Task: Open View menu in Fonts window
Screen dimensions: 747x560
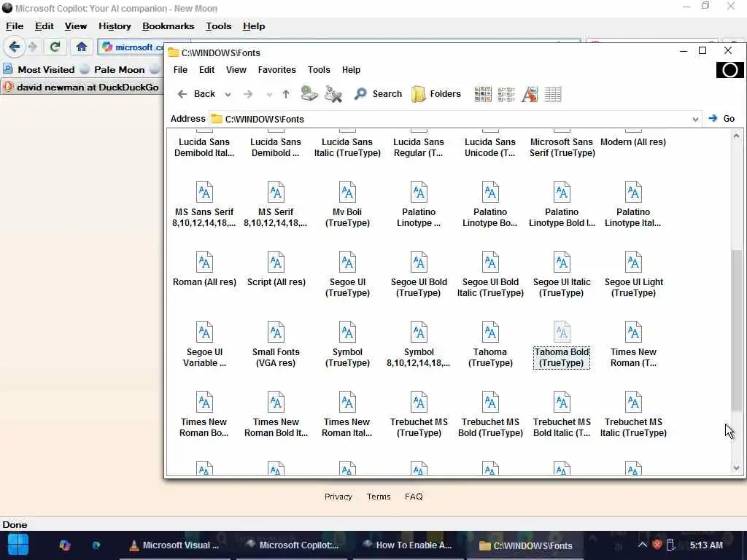Action: (236, 69)
